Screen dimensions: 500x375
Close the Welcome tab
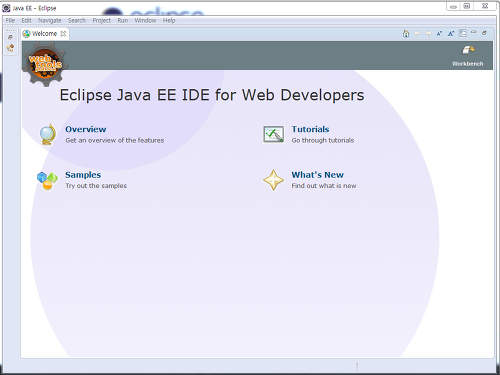[63, 34]
